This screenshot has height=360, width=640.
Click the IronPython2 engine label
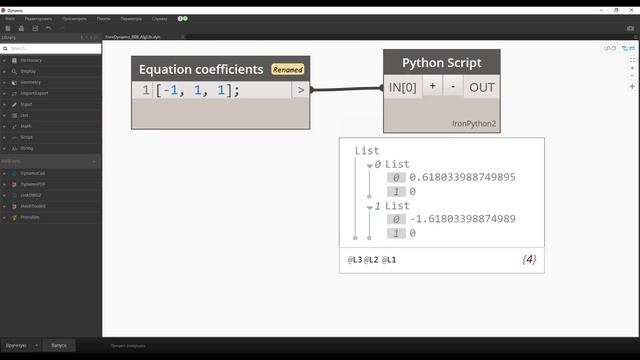pyautogui.click(x=474, y=123)
